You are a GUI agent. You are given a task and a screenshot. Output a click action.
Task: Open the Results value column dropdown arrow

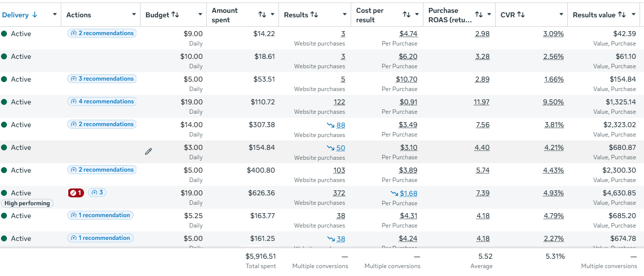(634, 15)
